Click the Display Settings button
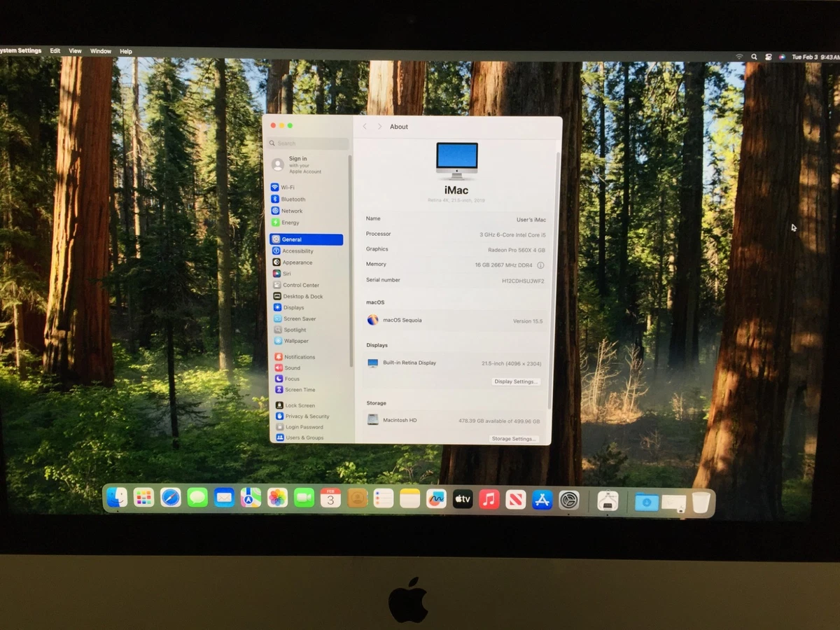Viewport: 840px width, 630px height. pyautogui.click(x=516, y=381)
